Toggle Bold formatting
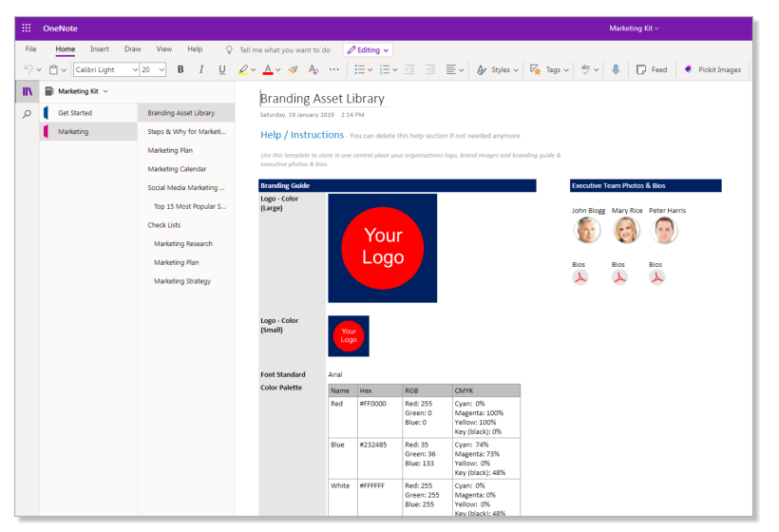The width and height of the screenshot is (779, 532). (x=180, y=69)
